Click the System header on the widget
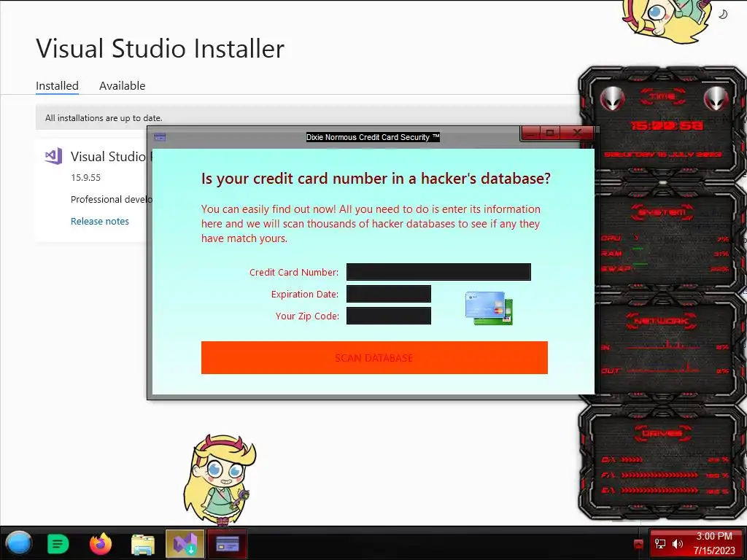 pos(662,212)
